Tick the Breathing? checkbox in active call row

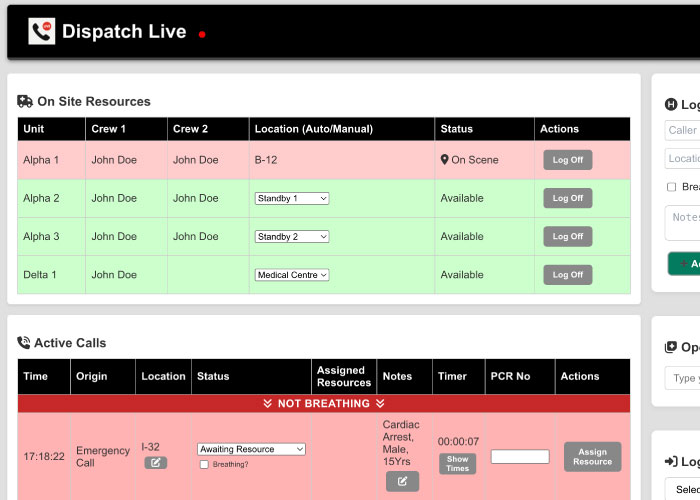pos(204,464)
